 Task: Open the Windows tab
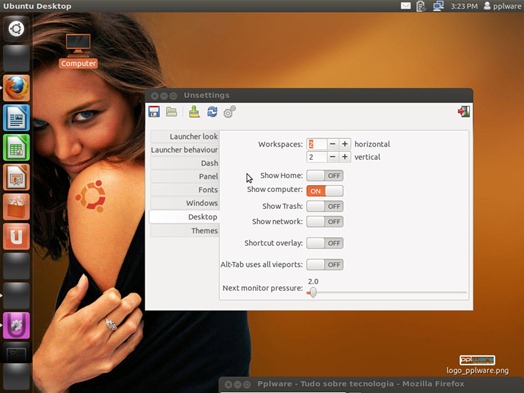(x=185, y=203)
